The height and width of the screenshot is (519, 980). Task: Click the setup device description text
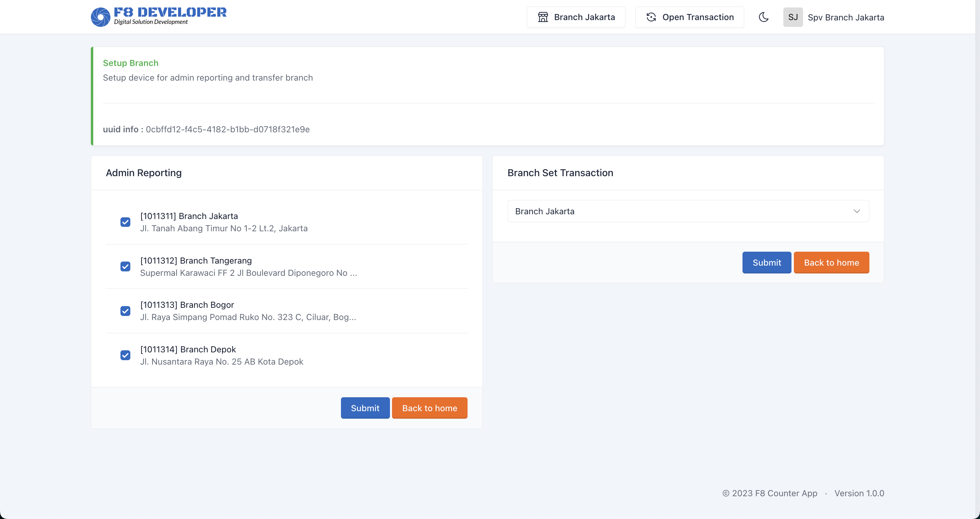208,78
